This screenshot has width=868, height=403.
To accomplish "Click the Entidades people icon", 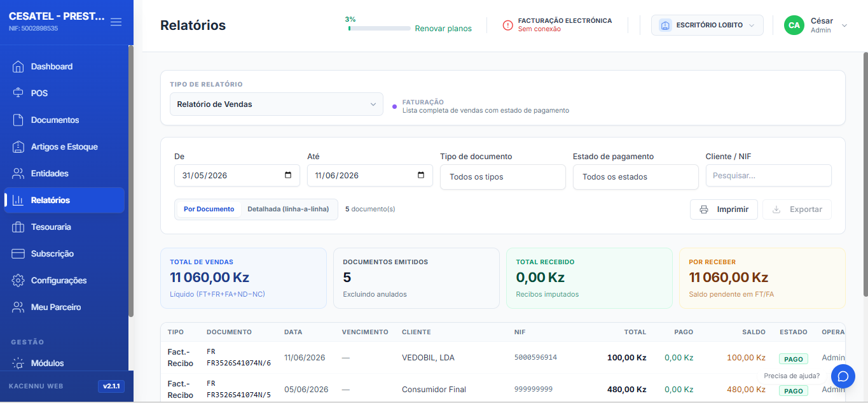I will (18, 173).
